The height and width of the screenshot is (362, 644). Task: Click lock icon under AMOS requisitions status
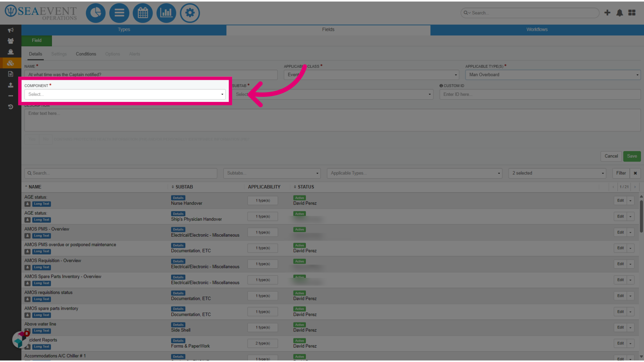point(28,299)
